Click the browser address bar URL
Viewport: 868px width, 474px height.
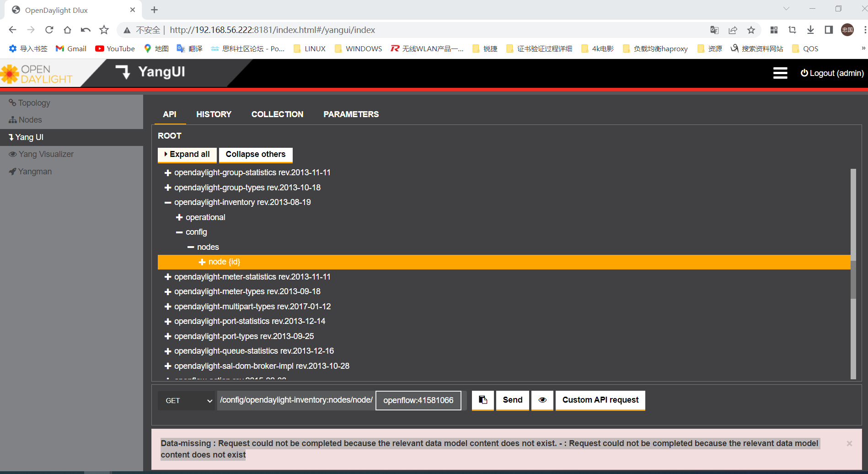pos(272,30)
